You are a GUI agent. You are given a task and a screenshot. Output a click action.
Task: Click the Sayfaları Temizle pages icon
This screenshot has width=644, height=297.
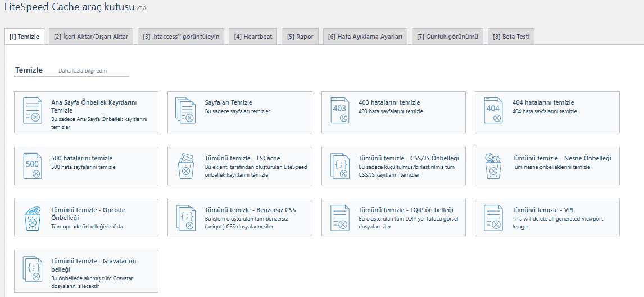point(186,110)
